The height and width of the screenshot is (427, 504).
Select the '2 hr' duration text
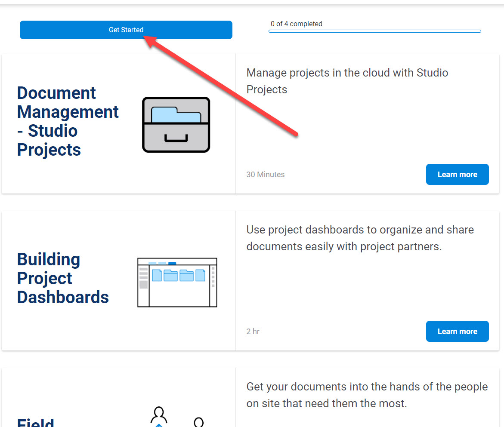pos(253,332)
